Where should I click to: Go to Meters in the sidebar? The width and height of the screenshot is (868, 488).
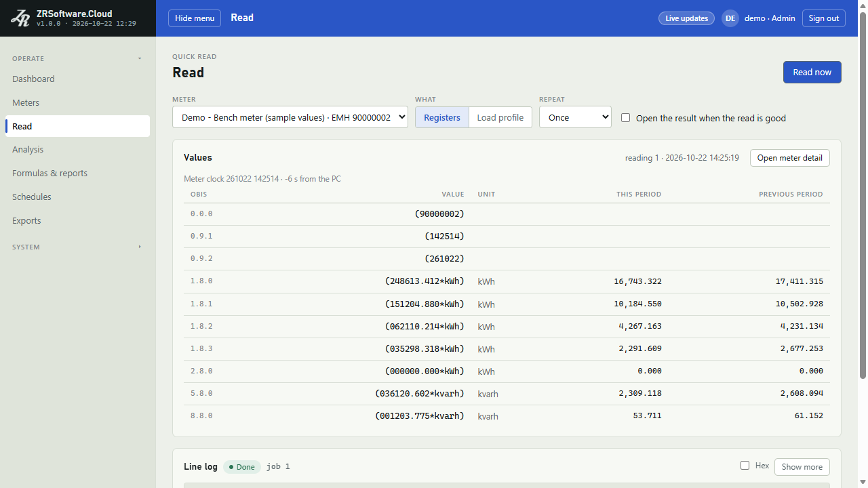pos(77,102)
